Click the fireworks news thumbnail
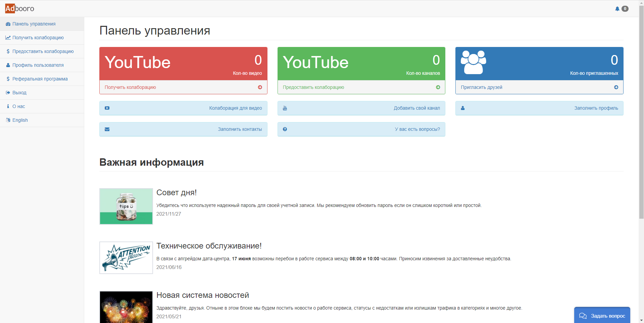This screenshot has height=323, width=644. 126,307
